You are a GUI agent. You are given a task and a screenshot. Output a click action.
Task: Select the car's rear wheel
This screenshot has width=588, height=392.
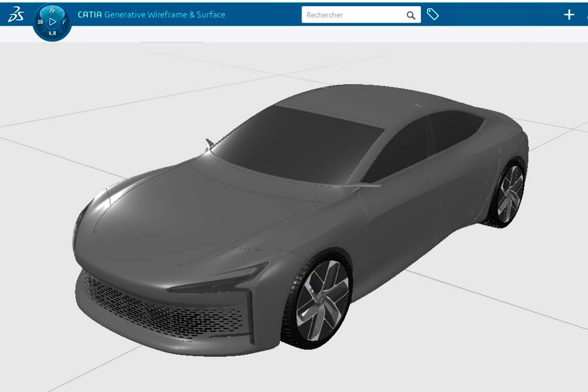[x=510, y=195]
